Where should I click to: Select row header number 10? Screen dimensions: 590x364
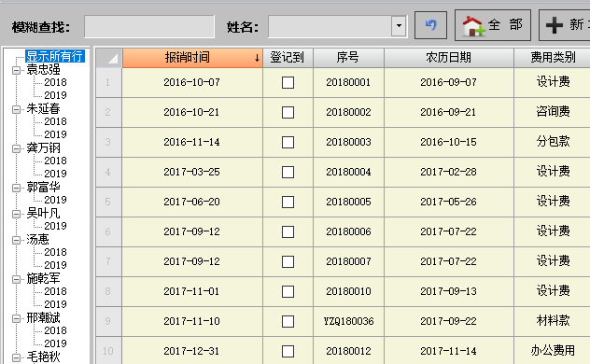coord(108,350)
